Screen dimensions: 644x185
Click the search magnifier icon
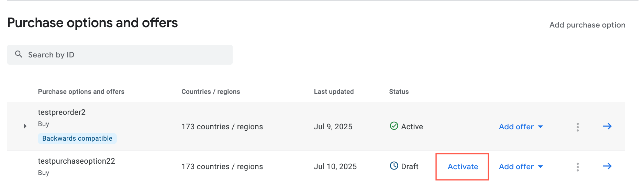coord(19,54)
